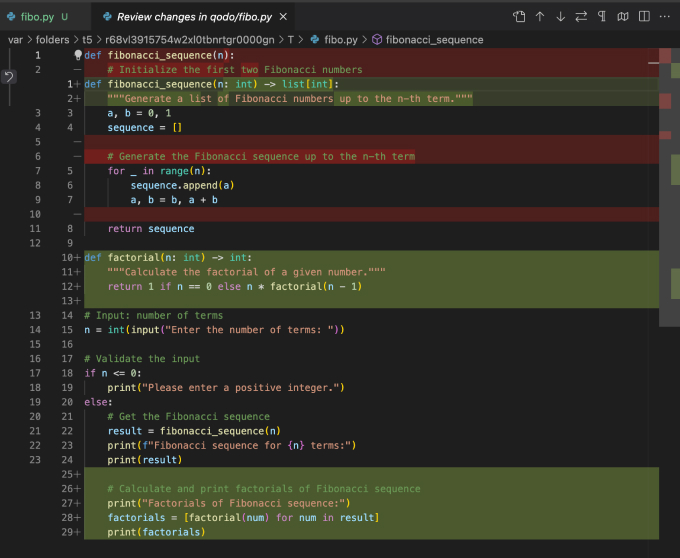Image resolution: width=680 pixels, height=558 pixels.
Task: Go to previous change with up arrow
Action: pos(540,17)
